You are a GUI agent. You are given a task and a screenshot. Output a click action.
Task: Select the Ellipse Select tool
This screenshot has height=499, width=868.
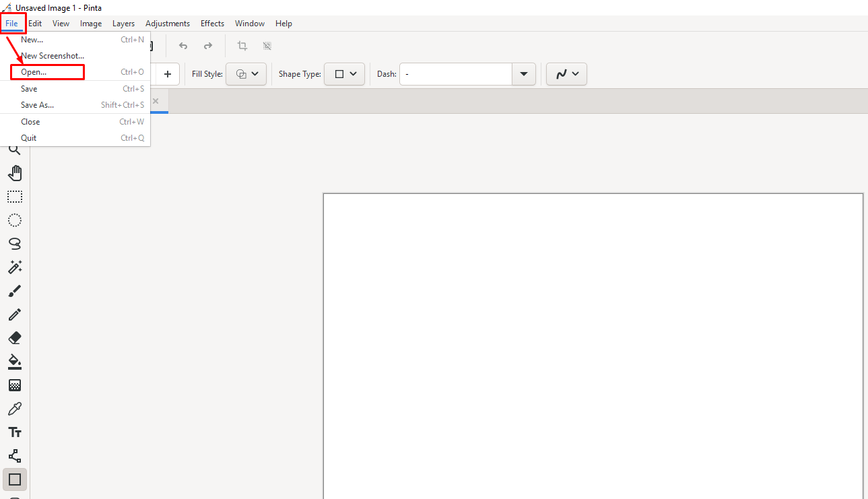15,220
